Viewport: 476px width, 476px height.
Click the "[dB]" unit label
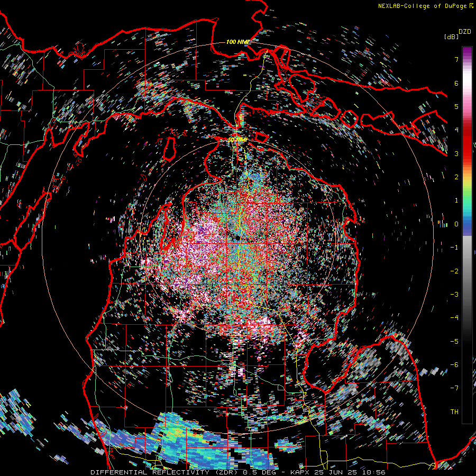click(x=451, y=36)
